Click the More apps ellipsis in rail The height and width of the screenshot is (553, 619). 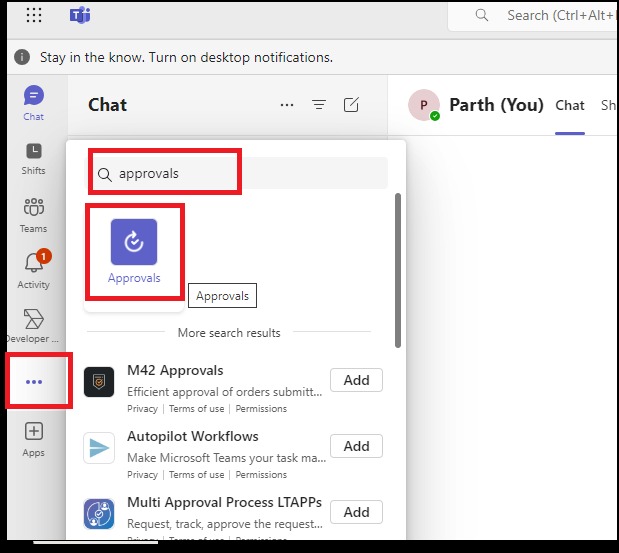point(34,382)
